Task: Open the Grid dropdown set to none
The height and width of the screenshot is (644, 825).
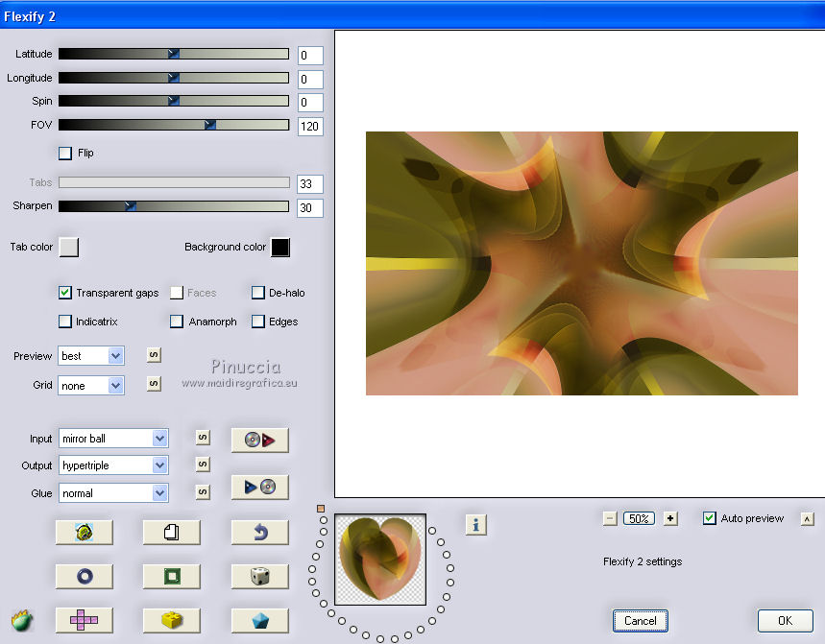Action: 91,386
